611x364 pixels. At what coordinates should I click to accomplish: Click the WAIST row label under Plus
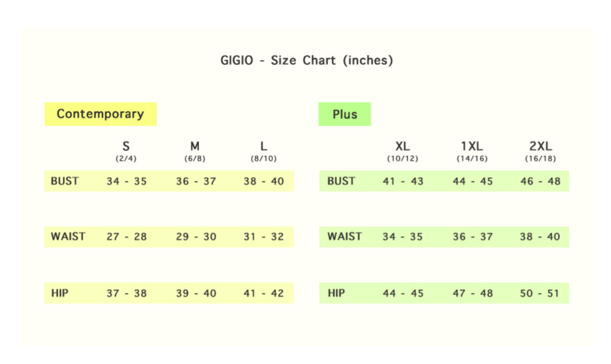[x=344, y=236]
